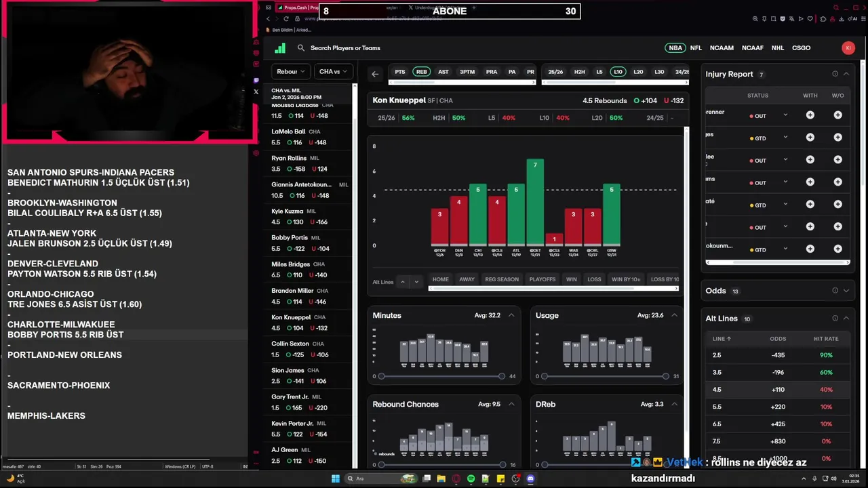The width and height of the screenshot is (868, 488).
Task: Collapse the Minutes chart panel
Action: pyautogui.click(x=511, y=315)
